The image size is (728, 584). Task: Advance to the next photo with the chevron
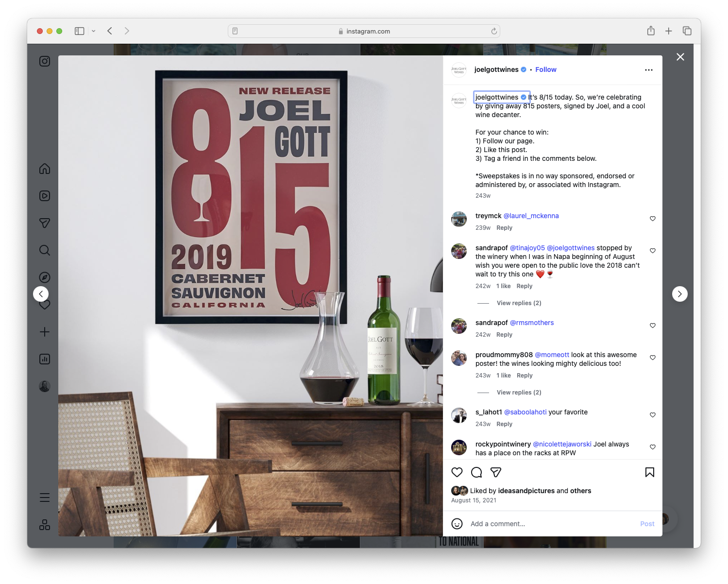pos(679,293)
